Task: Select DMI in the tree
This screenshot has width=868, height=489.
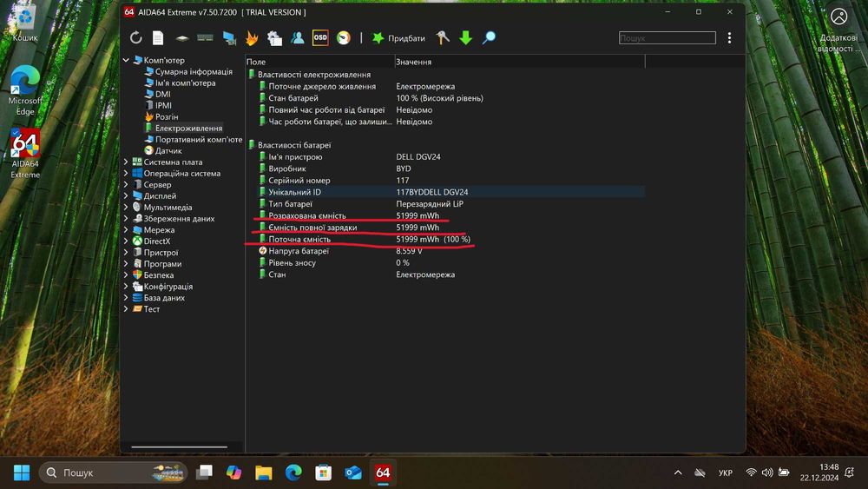Action: coord(163,94)
